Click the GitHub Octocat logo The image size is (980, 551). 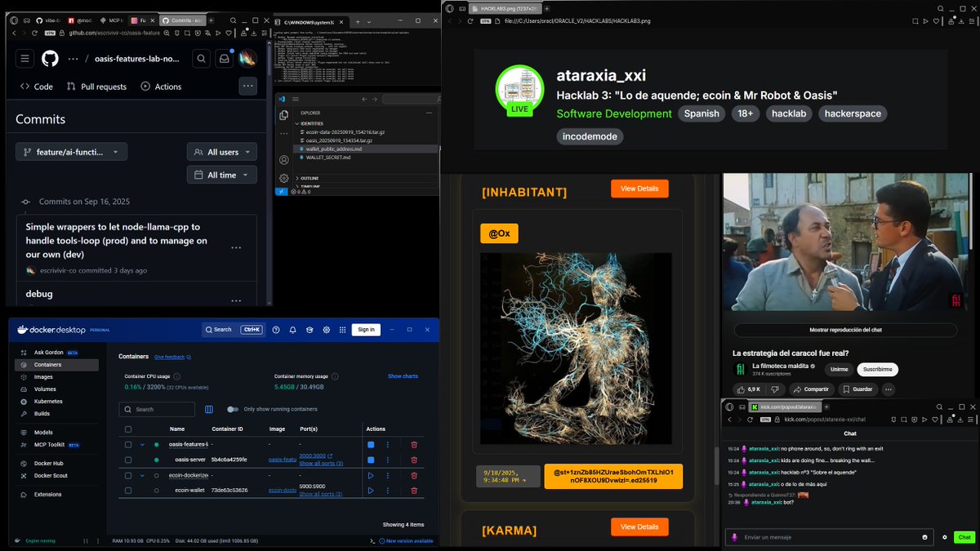tap(50, 59)
